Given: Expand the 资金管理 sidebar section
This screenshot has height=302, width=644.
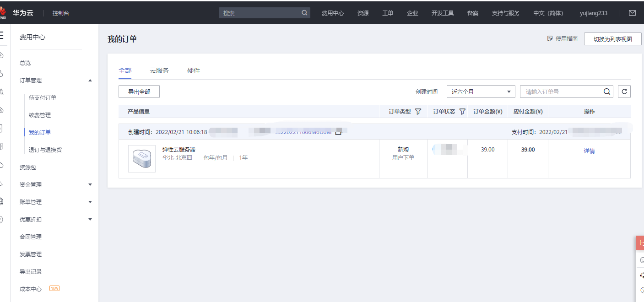Looking at the screenshot, I should pos(56,185).
